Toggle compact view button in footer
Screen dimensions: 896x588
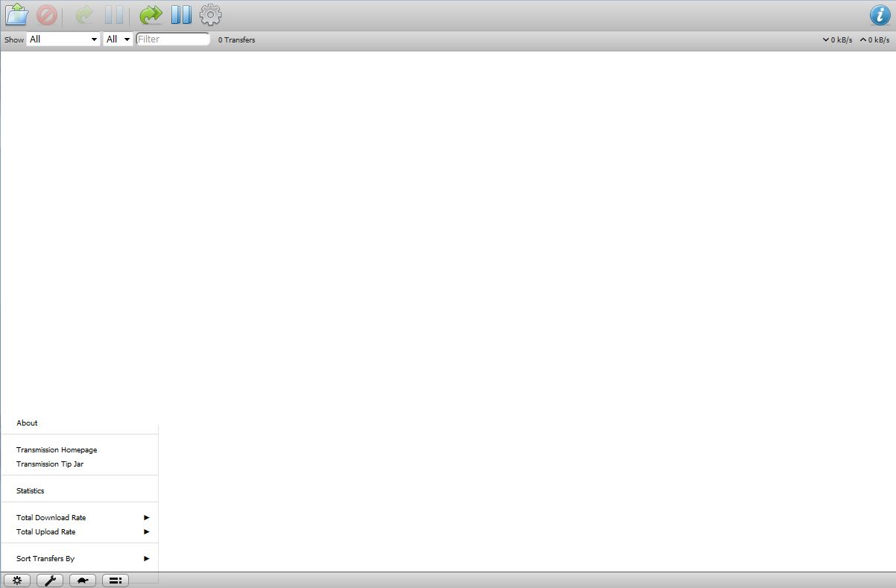116,581
